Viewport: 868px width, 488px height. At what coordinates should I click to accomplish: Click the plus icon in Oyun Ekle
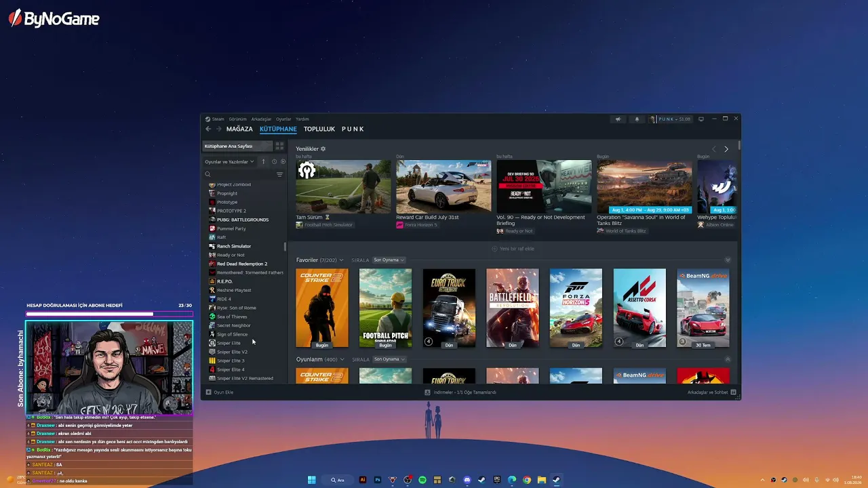click(208, 392)
